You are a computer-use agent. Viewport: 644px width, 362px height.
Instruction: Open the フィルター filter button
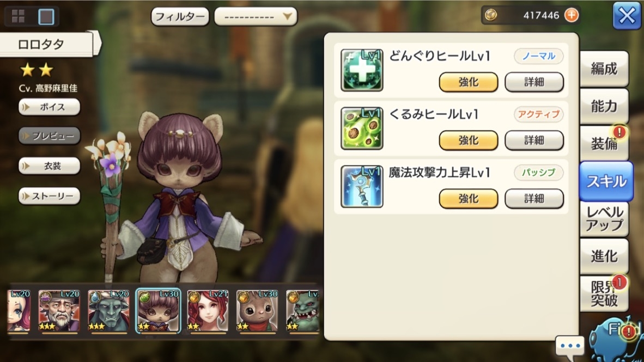tap(180, 17)
